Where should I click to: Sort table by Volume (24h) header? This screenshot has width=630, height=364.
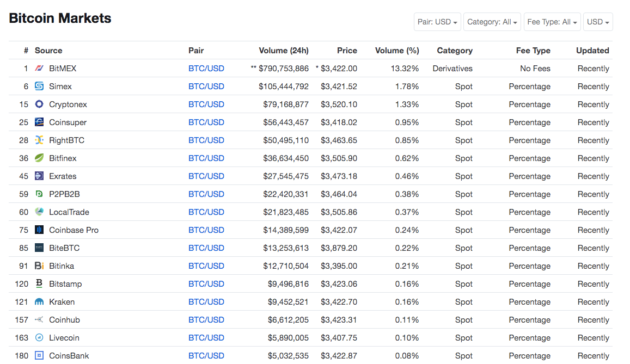click(x=284, y=51)
